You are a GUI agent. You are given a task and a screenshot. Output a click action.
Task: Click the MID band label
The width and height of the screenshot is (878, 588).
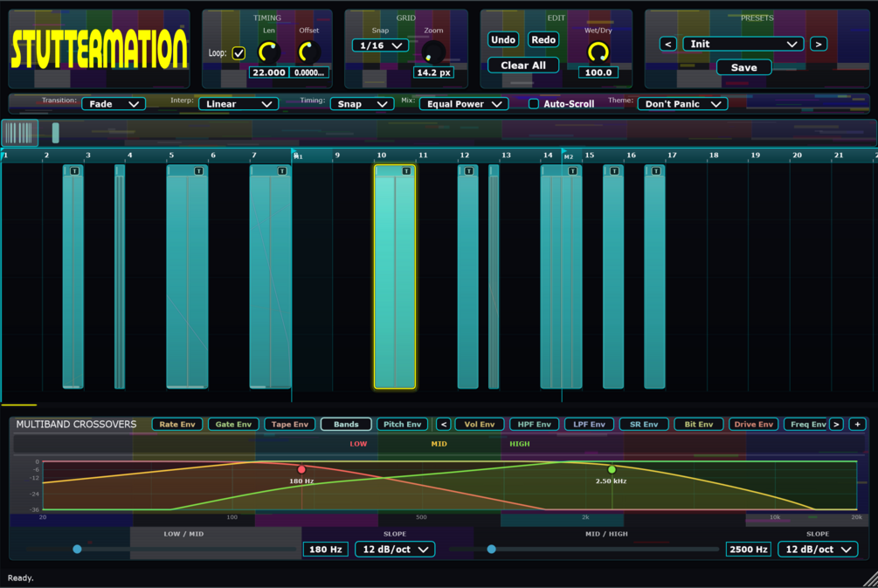tap(439, 444)
